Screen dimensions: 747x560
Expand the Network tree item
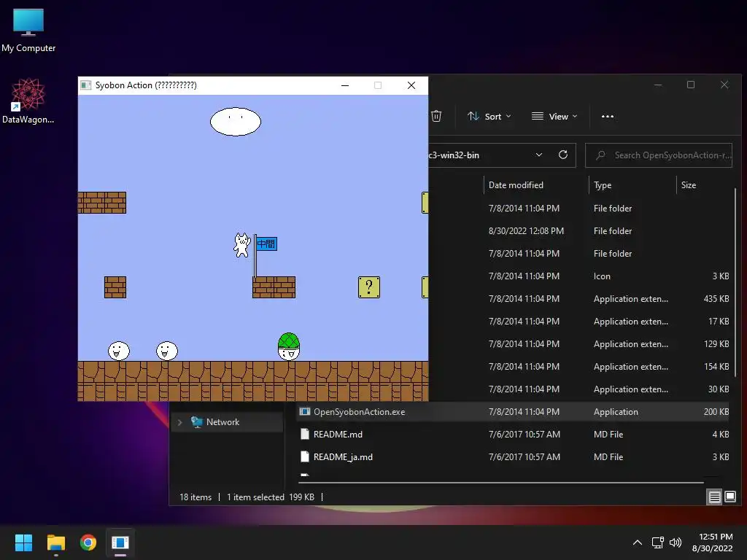click(179, 422)
